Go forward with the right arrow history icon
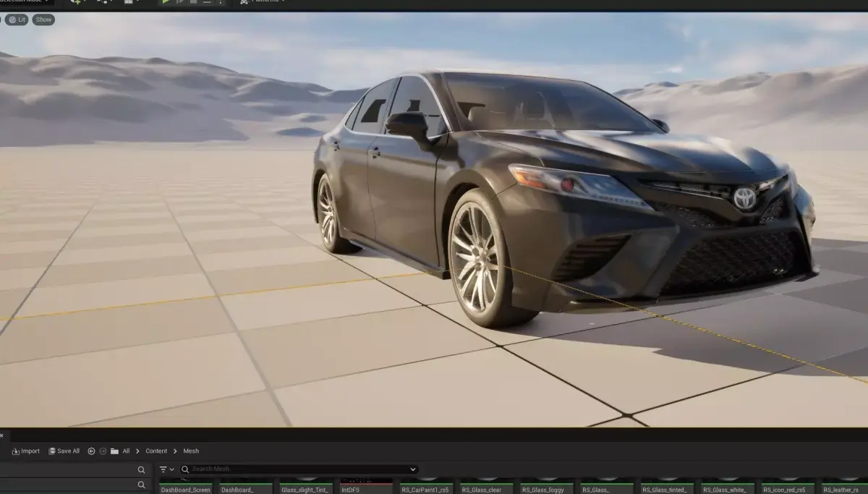Viewport: 868px width, 494px height. click(x=103, y=451)
